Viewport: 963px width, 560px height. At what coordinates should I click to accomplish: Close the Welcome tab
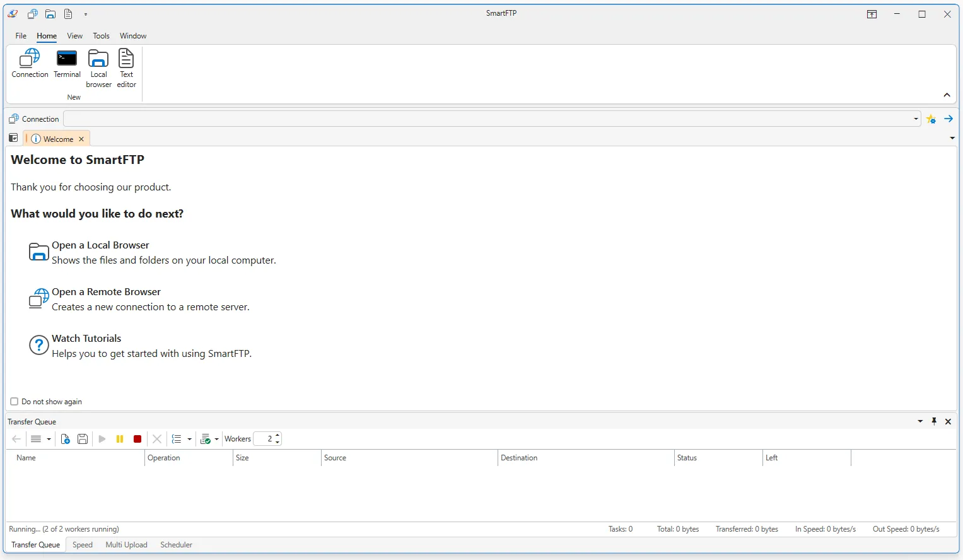pos(81,139)
